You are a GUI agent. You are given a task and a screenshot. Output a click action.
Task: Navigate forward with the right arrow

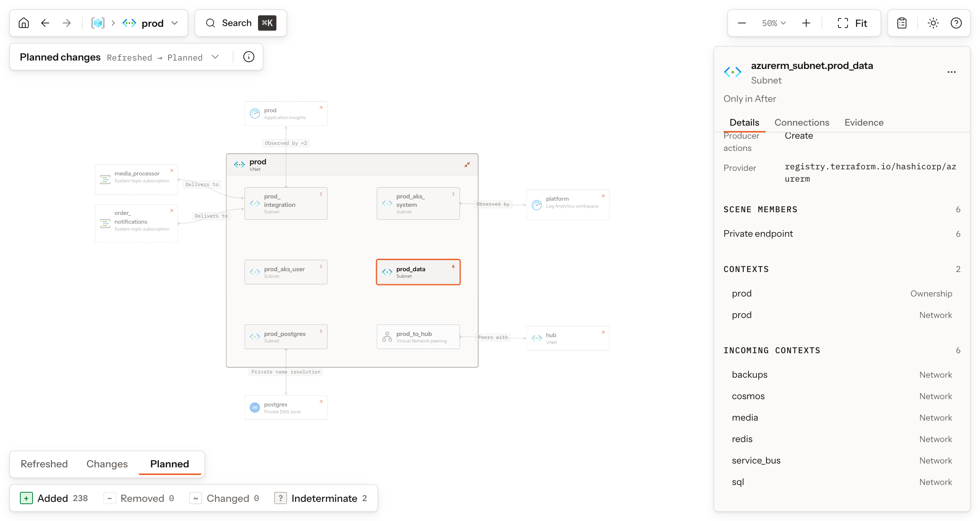pyautogui.click(x=67, y=23)
